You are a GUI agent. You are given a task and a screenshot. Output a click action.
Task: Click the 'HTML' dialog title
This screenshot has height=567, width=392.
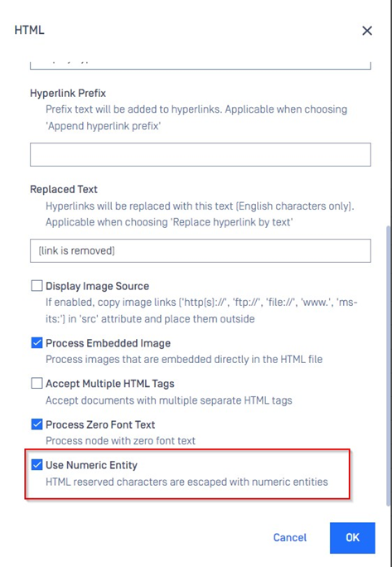tap(29, 30)
